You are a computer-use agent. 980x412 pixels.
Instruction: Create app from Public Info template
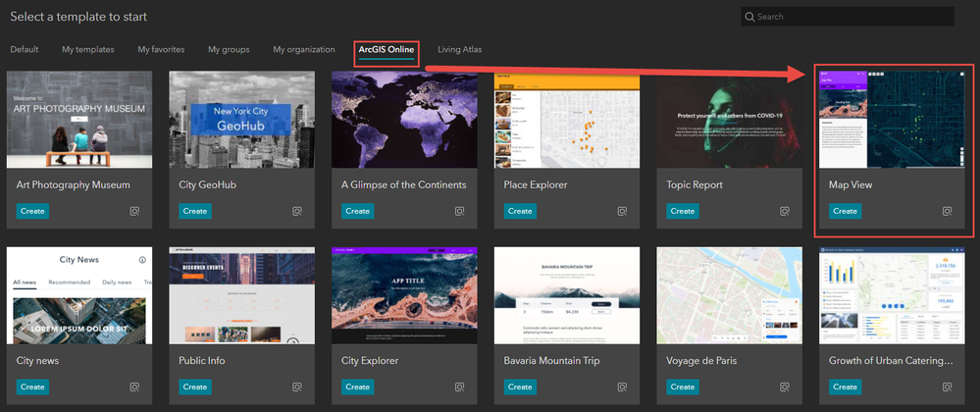195,387
